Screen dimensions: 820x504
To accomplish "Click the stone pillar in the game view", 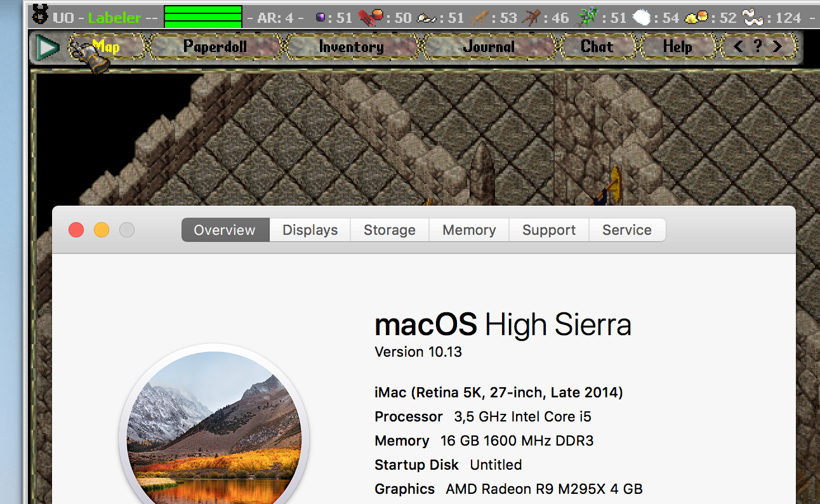I will pyautogui.click(x=482, y=173).
